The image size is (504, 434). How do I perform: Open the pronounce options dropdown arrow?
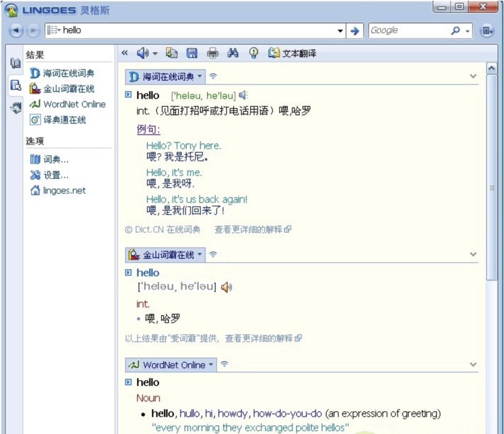pyautogui.click(x=155, y=53)
